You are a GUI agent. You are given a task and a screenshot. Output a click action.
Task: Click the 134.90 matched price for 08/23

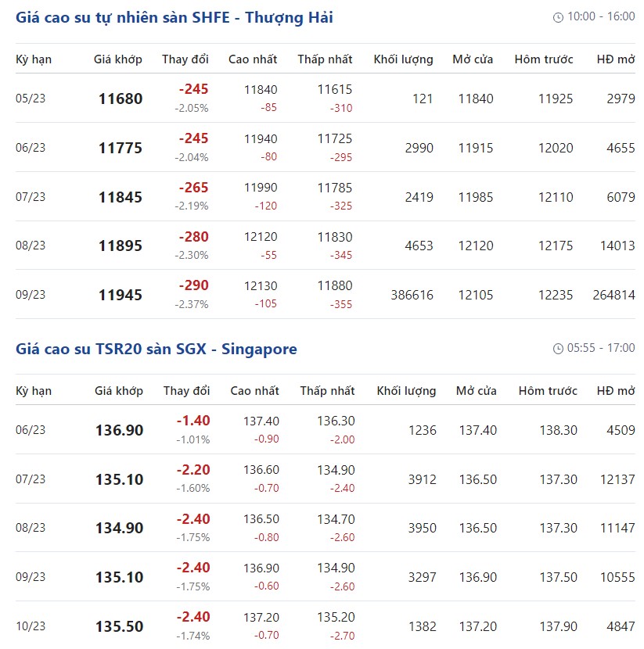[x=119, y=528]
